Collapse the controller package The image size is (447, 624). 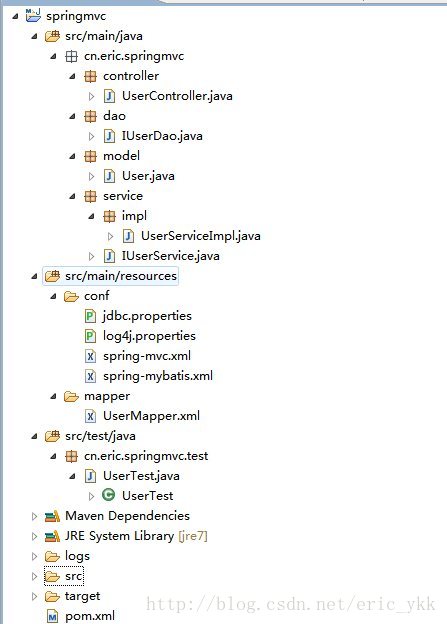[x=72, y=76]
